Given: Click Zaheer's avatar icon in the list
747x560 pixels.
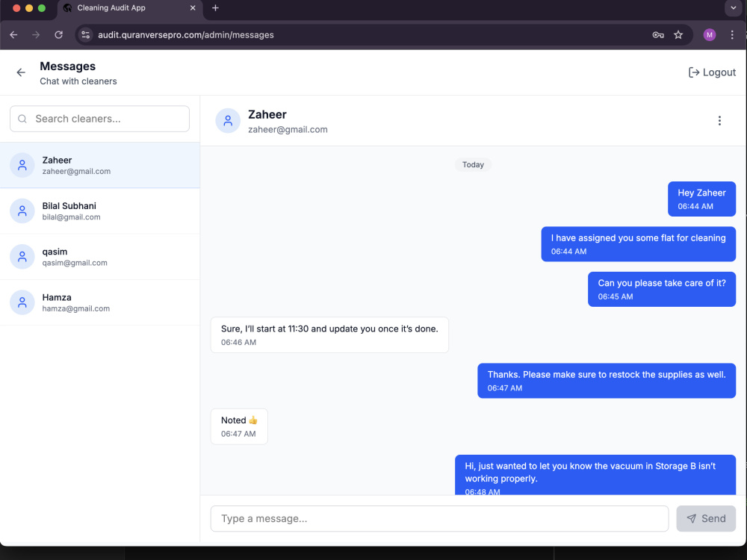Looking at the screenshot, I should click(x=22, y=165).
